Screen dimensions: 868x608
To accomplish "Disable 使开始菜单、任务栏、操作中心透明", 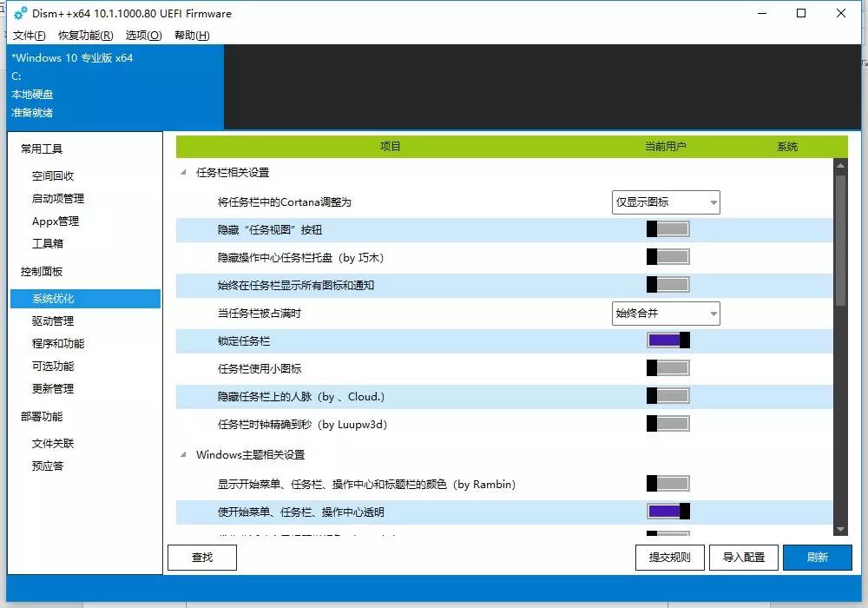I will [x=666, y=512].
